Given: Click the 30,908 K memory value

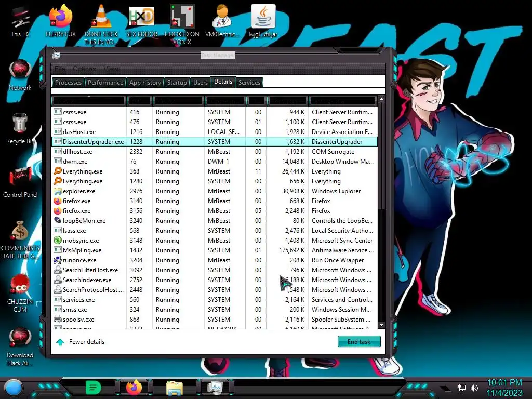Looking at the screenshot, I should point(293,191).
